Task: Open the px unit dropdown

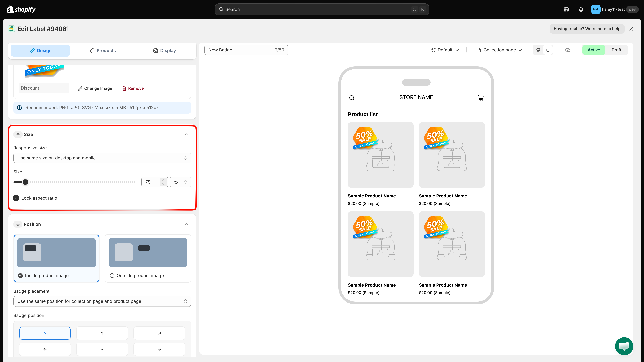Action: click(x=180, y=182)
